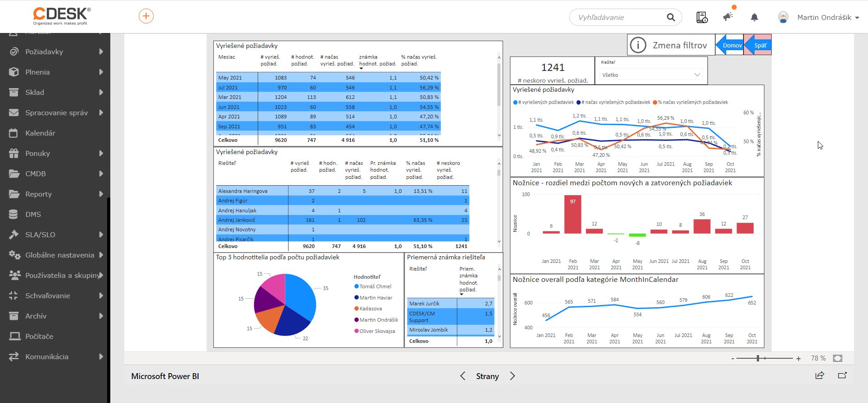Open the DMS sidebar menu item

click(x=33, y=214)
